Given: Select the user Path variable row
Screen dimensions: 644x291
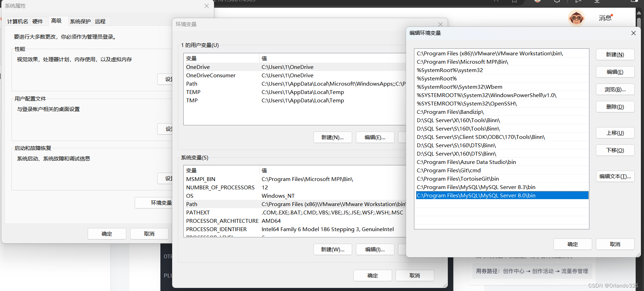Looking at the screenshot, I should click(295, 84).
